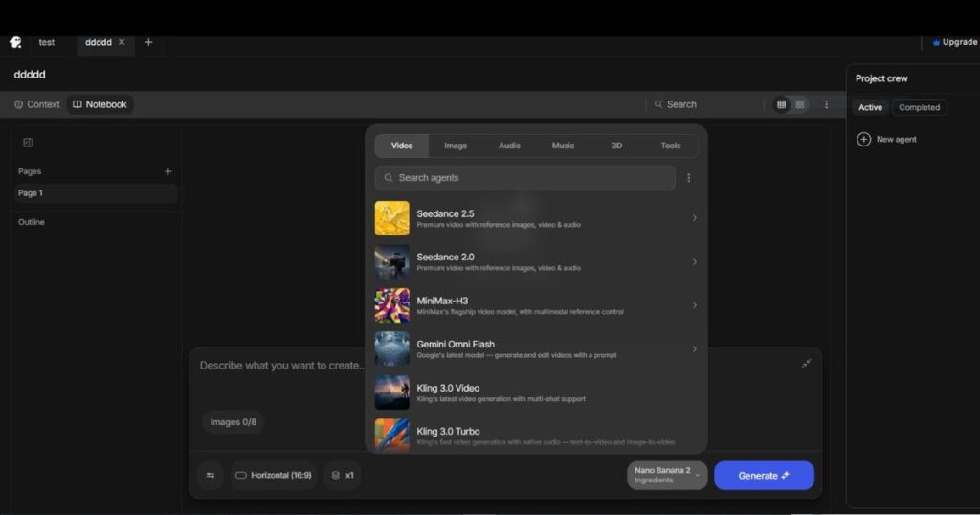Click the Gemini Omni Flash thumbnail
Screen dimensions: 980x515
tap(391, 348)
